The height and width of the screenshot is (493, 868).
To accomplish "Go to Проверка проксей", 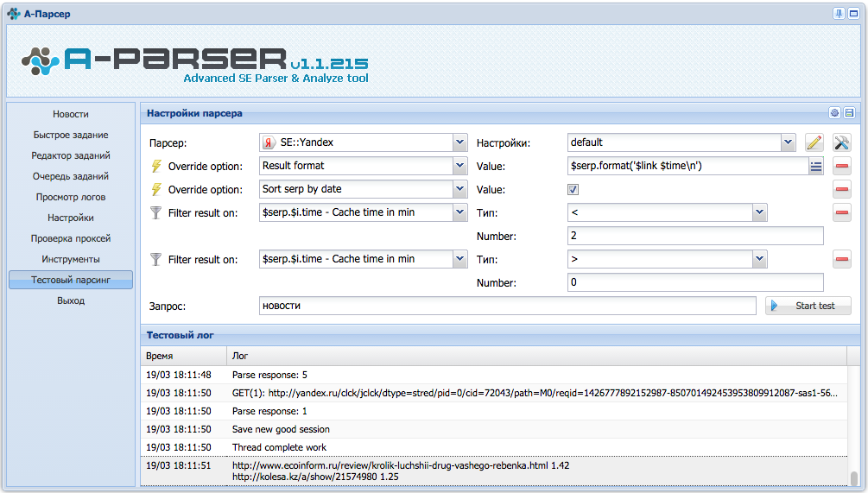I will 71,238.
